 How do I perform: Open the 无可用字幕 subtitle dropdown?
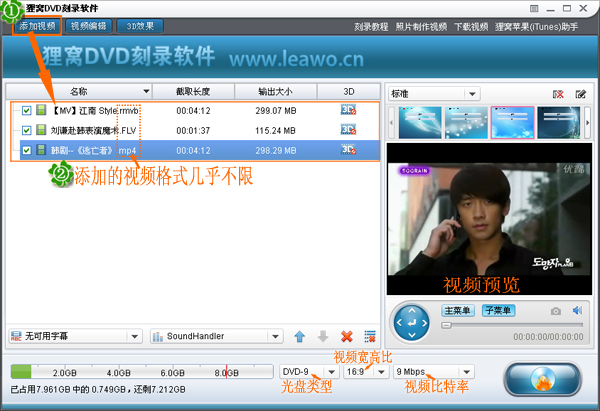[x=75, y=336]
